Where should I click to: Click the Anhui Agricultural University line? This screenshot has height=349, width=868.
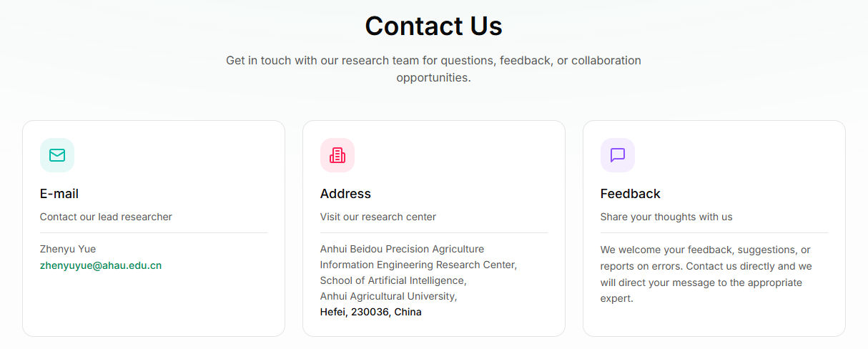pyautogui.click(x=388, y=296)
